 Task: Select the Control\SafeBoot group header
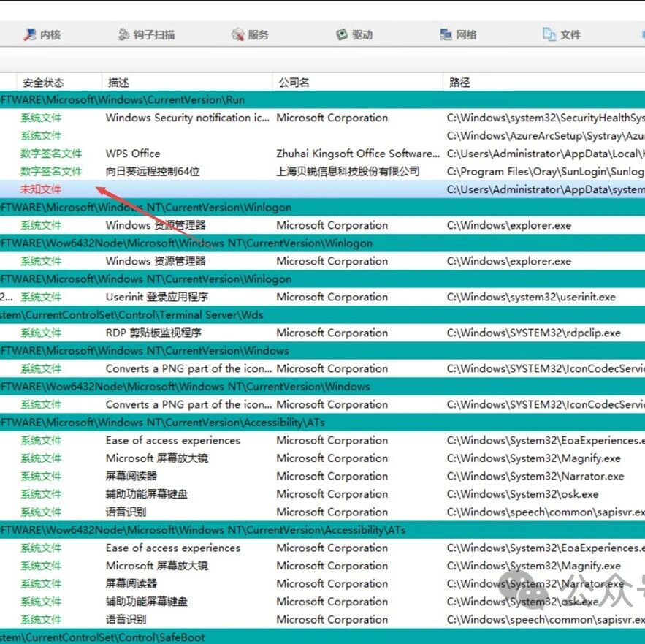point(323,637)
